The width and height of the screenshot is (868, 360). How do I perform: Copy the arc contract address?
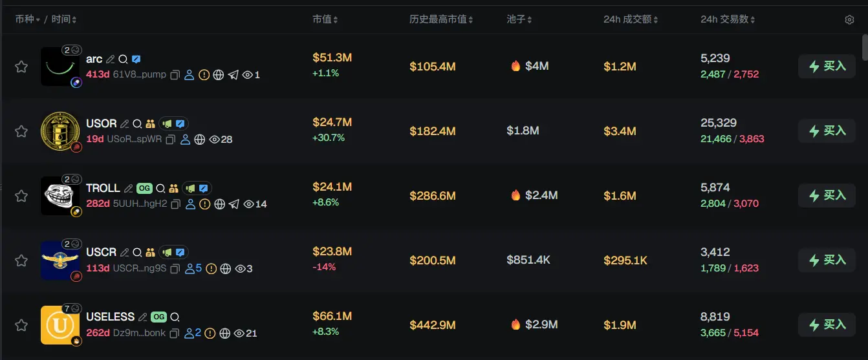coord(175,75)
